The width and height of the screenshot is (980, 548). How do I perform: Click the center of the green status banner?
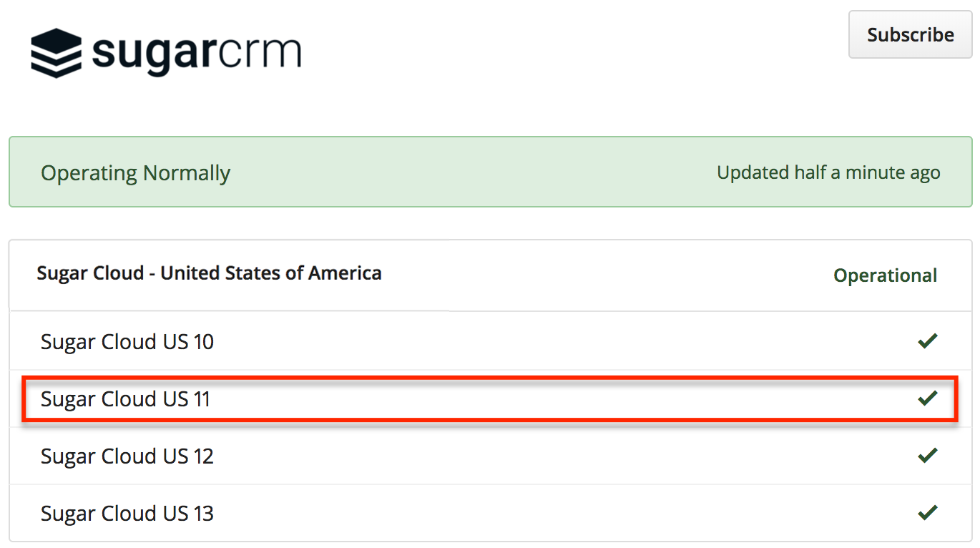490,172
